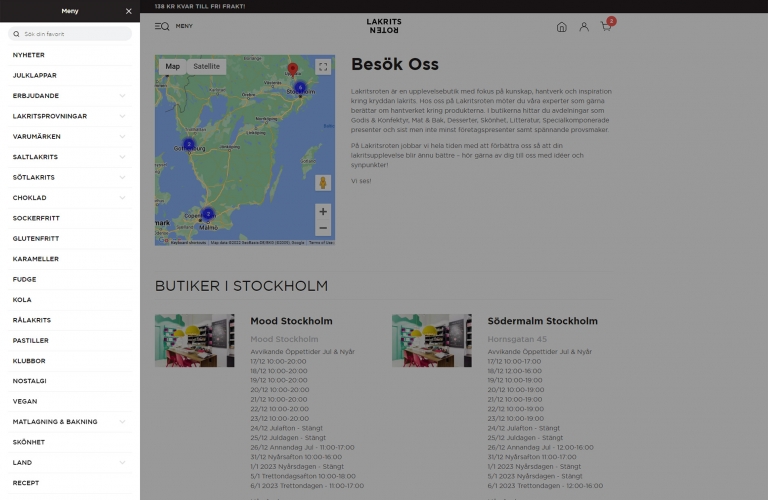The image size is (768, 500).
Task: Open RECEPT menu item
Action: point(70,483)
